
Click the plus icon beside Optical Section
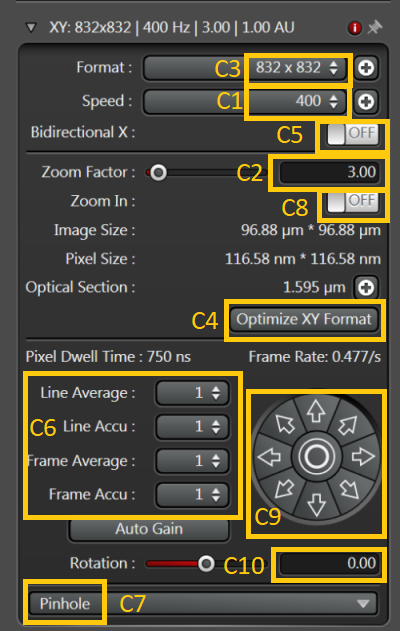click(366, 287)
